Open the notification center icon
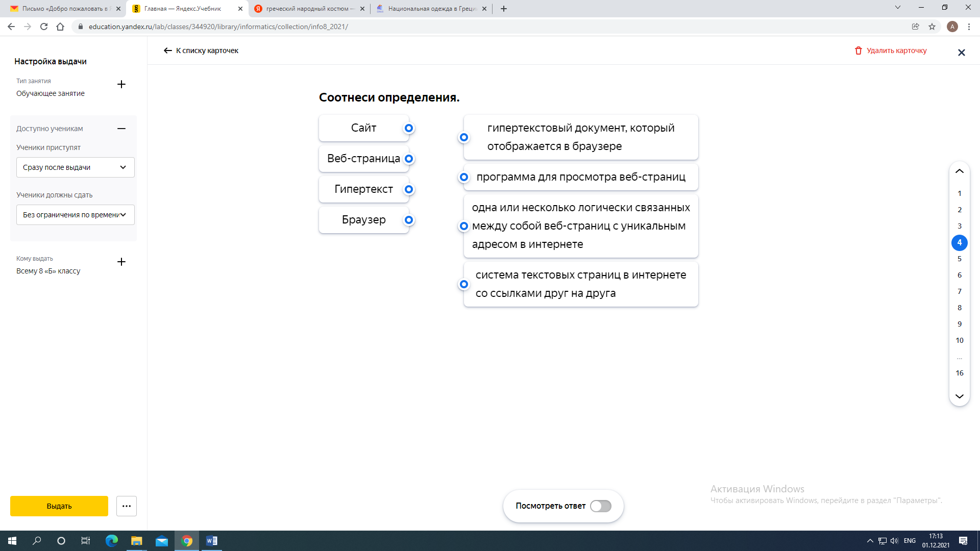The image size is (980, 551). click(x=963, y=541)
